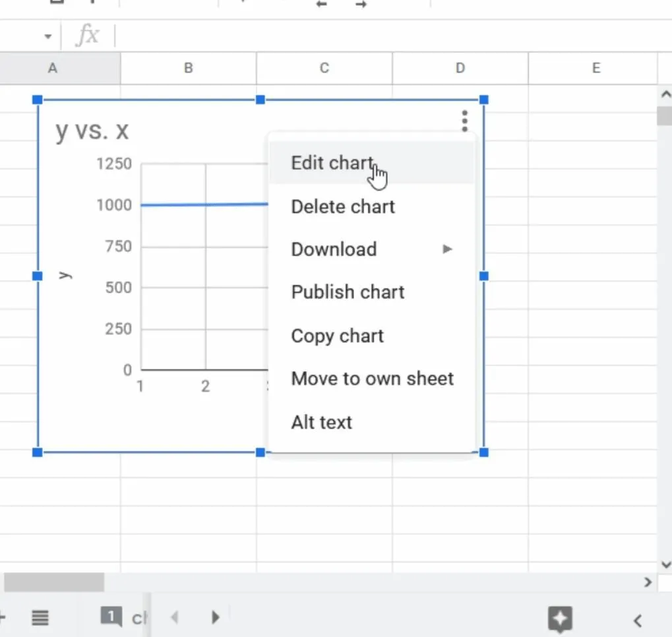Screen dimensions: 672x637
Task: Click the 250 axis value
Action: click(x=118, y=329)
